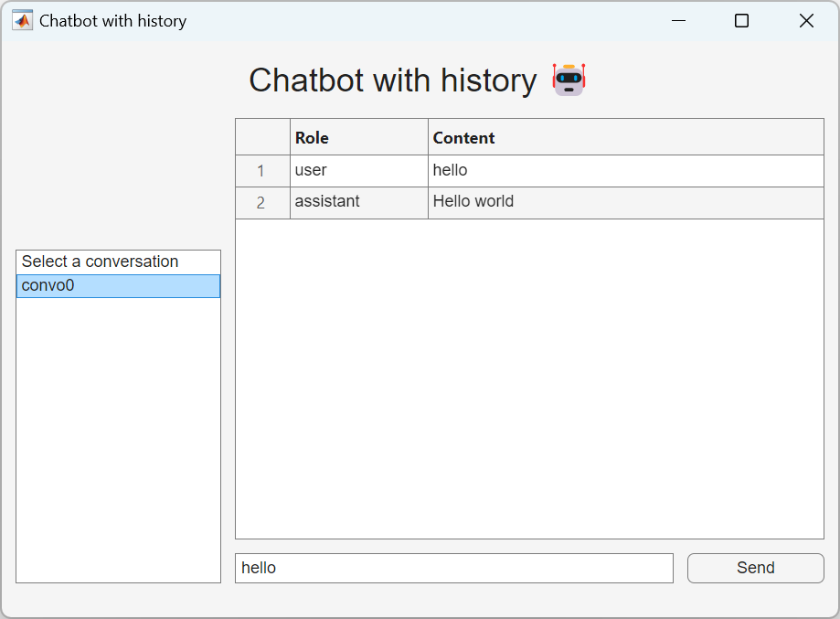Select the "hello" content cell in the table
This screenshot has width=840, height=619.
tap(625, 171)
